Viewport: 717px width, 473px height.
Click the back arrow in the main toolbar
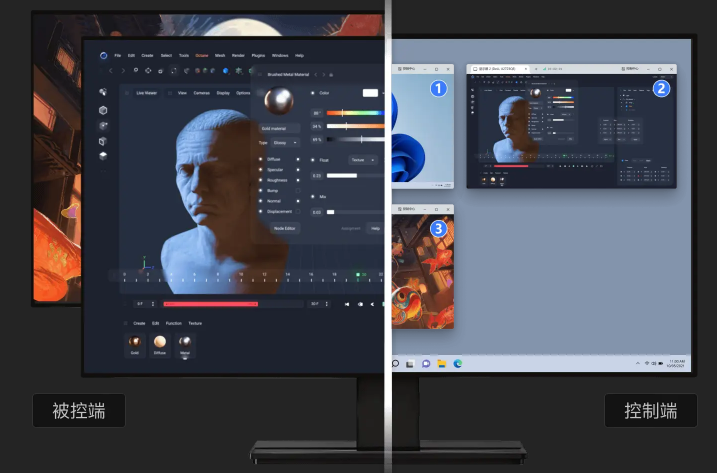click(111, 70)
